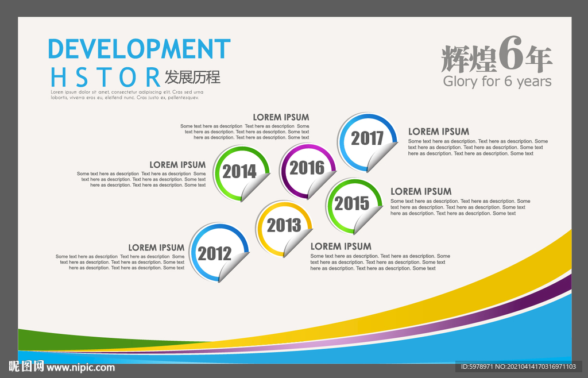
Task: Select the green 2015 circle badge
Action: pyautogui.click(x=354, y=206)
